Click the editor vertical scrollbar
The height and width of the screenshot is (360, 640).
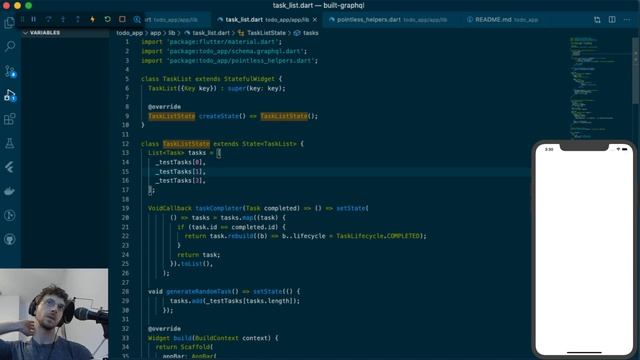point(636,70)
